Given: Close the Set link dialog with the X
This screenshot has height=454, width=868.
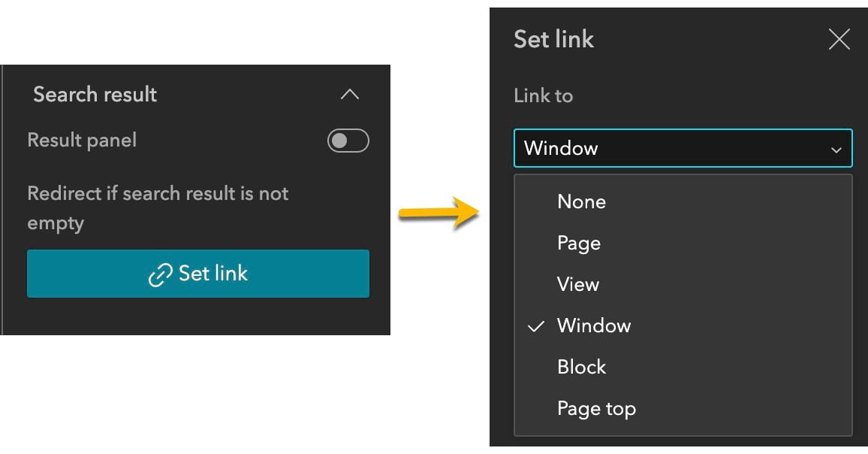Looking at the screenshot, I should pyautogui.click(x=839, y=39).
